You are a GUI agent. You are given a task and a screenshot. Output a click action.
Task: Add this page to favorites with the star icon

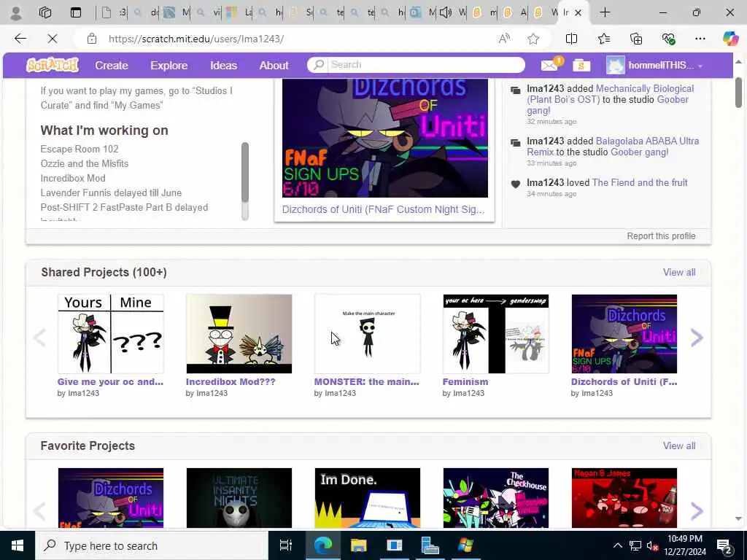pos(533,39)
